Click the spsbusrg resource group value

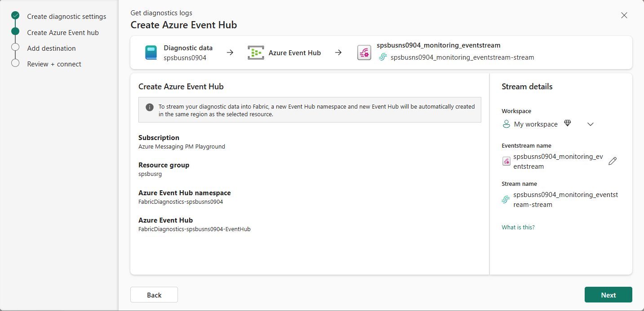pos(150,174)
